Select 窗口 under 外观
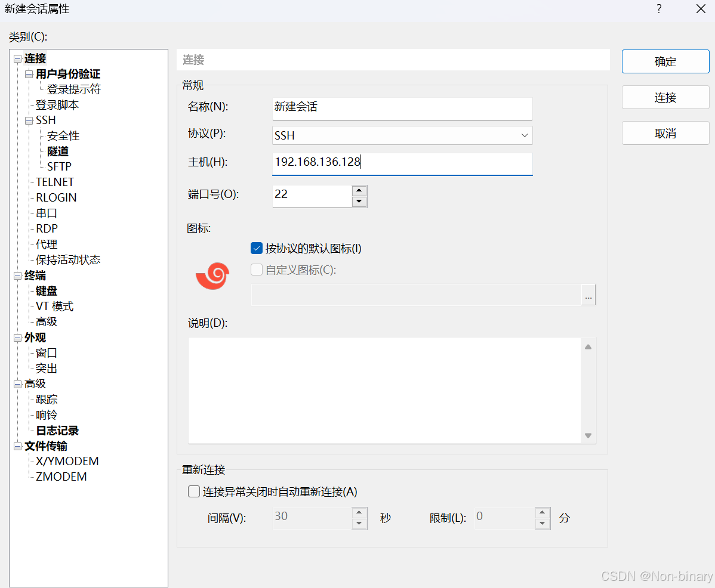The height and width of the screenshot is (588, 715). click(47, 353)
